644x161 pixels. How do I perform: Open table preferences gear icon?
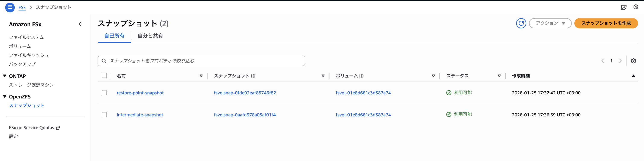coord(633,61)
